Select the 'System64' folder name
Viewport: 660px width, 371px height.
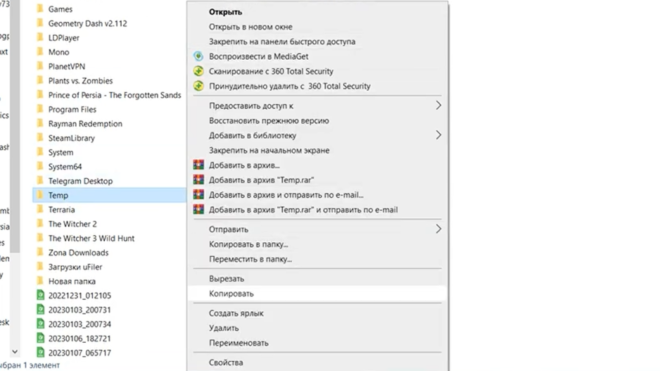click(x=65, y=166)
